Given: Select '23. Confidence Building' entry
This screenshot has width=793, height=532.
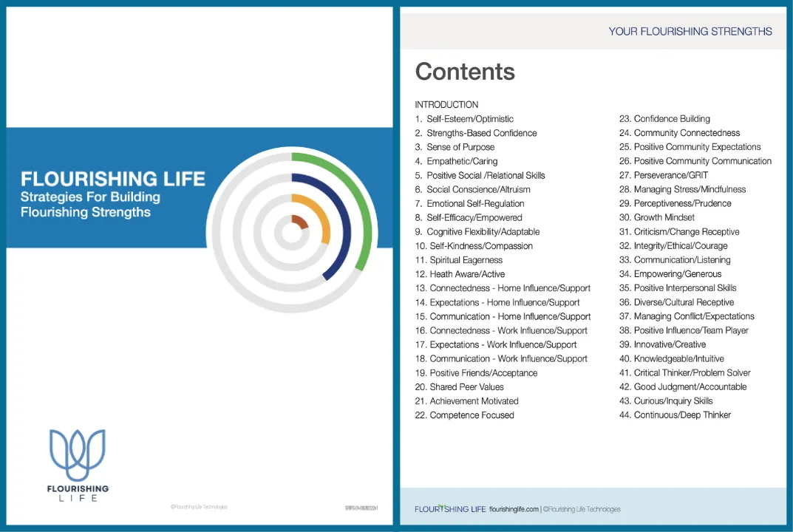Looking at the screenshot, I should (x=664, y=119).
